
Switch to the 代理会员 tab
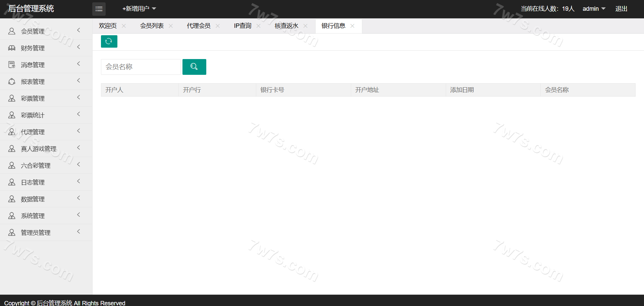(x=199, y=26)
